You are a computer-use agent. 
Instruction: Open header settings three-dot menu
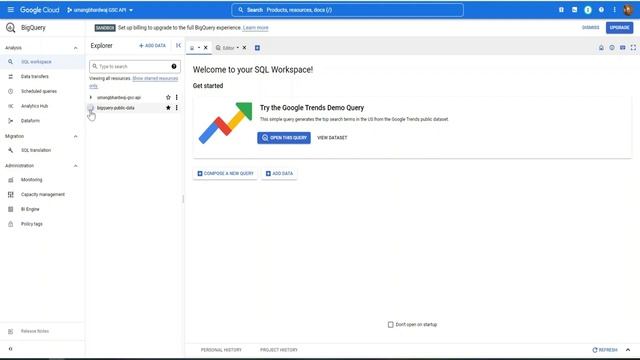coord(614,10)
